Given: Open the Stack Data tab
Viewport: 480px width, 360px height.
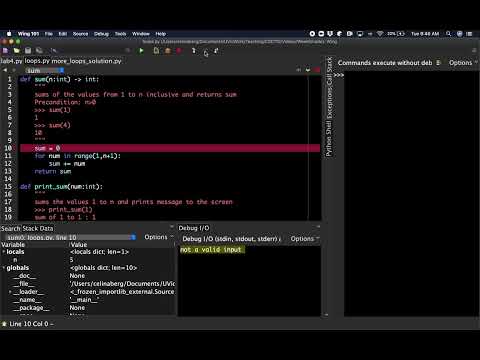Looking at the screenshot, I should 38,228.
